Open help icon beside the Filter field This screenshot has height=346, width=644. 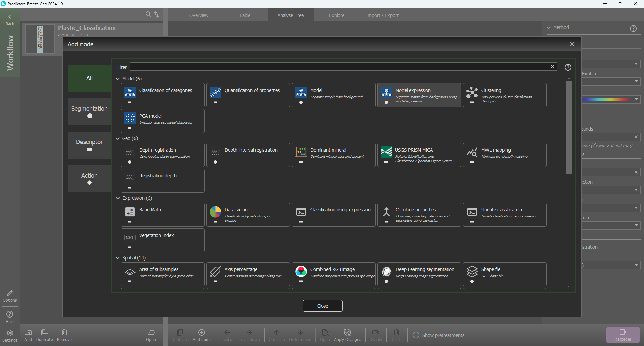click(x=568, y=67)
